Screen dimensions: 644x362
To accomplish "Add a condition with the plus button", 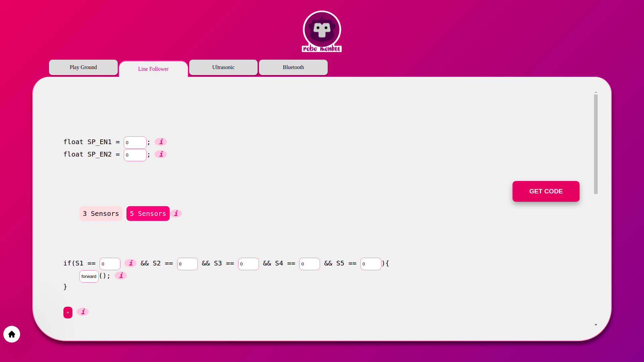I will (x=68, y=312).
